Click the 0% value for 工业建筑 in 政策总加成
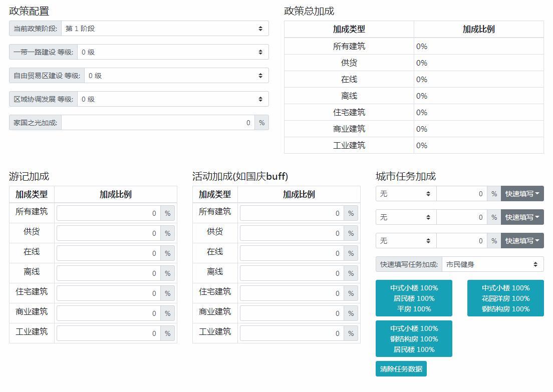Viewport: 553px width, 392px height. tap(422, 145)
